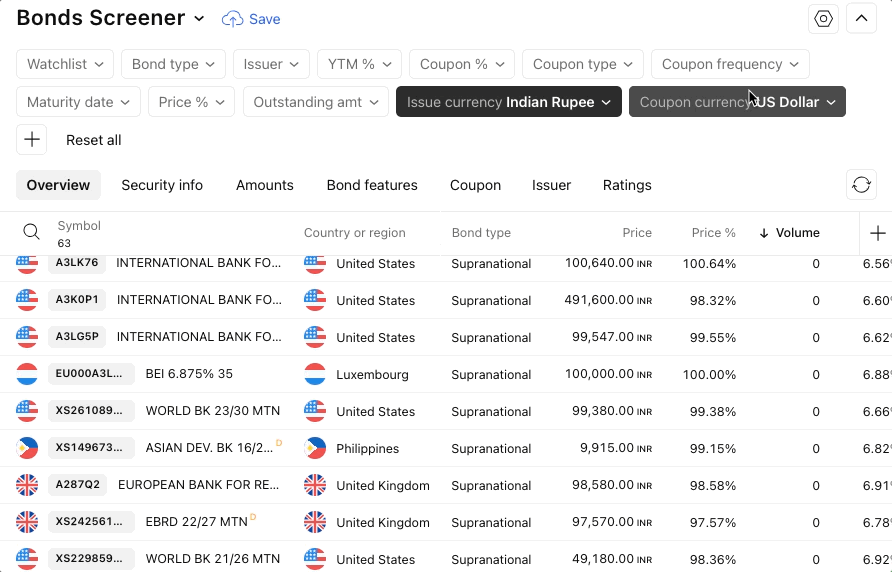
Task: Click the 491,600.00 INR price cell
Action: tap(608, 300)
